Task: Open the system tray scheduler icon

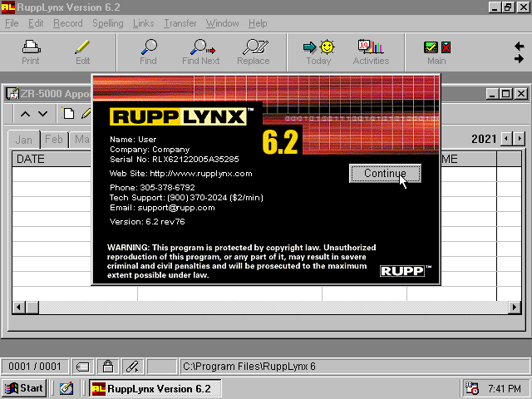Action: [x=471, y=388]
